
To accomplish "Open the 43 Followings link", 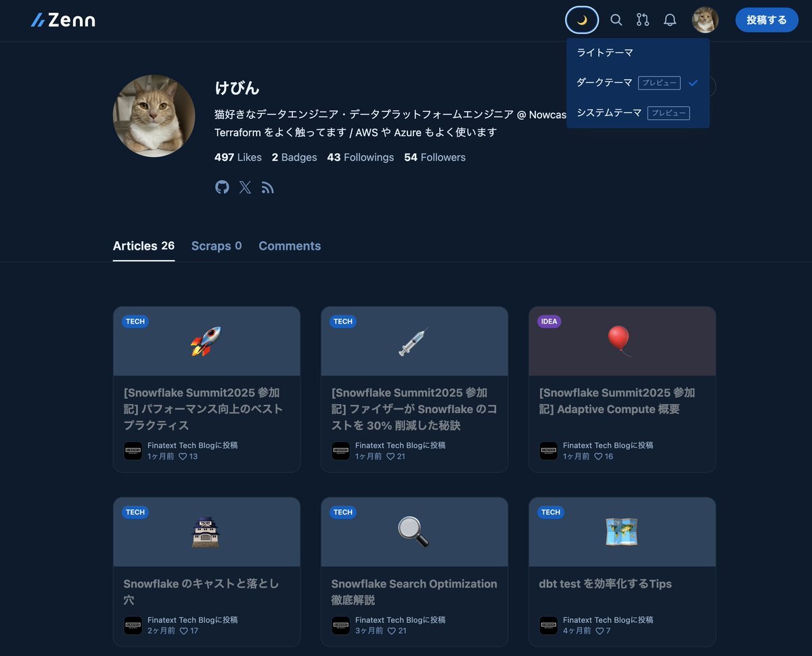I will [x=361, y=157].
